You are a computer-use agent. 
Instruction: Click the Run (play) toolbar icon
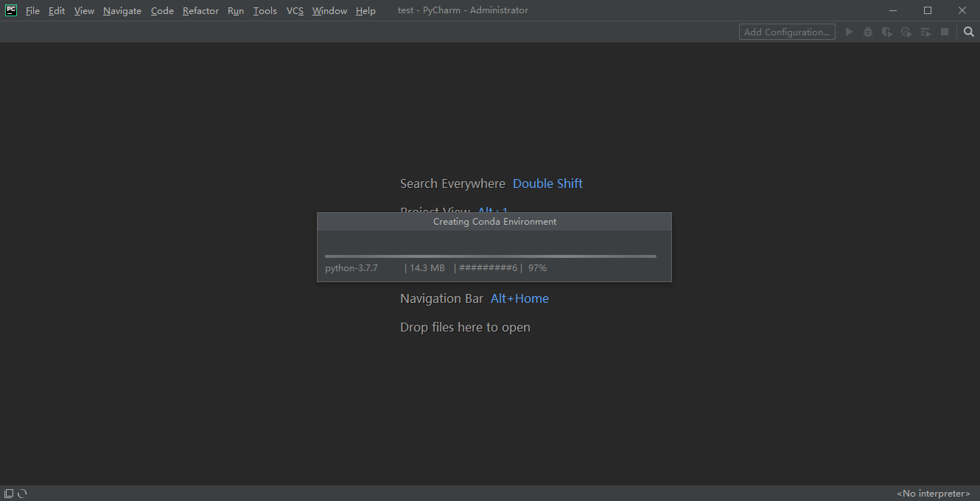click(849, 32)
